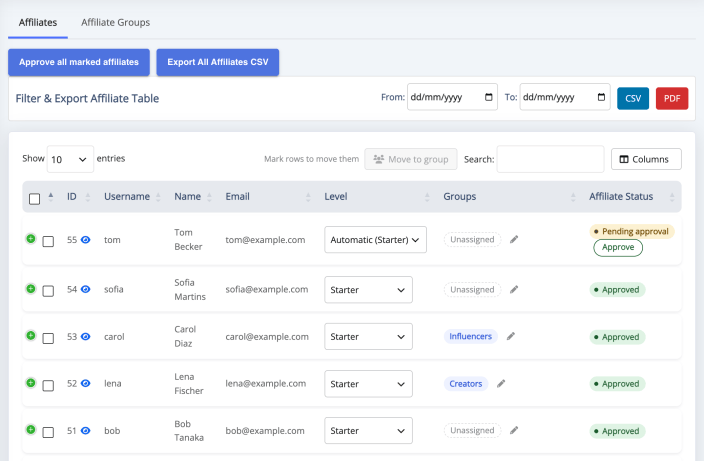Edit groups pencil for tom
This screenshot has width=704, height=461.
tap(514, 239)
